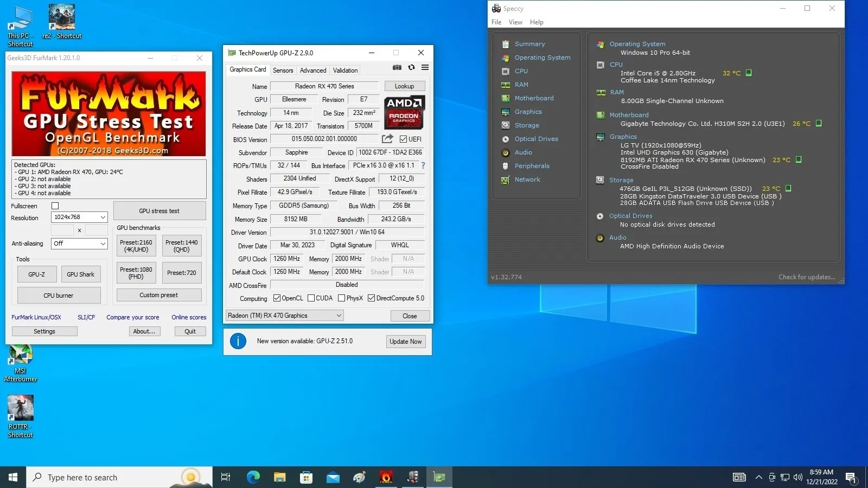The width and height of the screenshot is (868, 488).
Task: Click the GPU-Z refresh icon
Action: point(412,68)
